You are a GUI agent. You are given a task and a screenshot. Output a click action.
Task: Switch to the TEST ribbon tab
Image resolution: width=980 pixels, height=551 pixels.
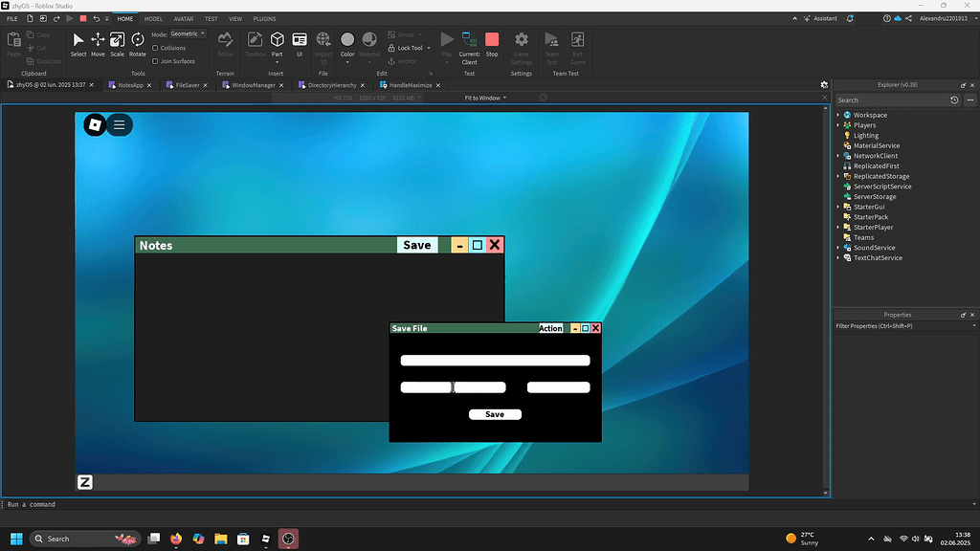point(211,18)
